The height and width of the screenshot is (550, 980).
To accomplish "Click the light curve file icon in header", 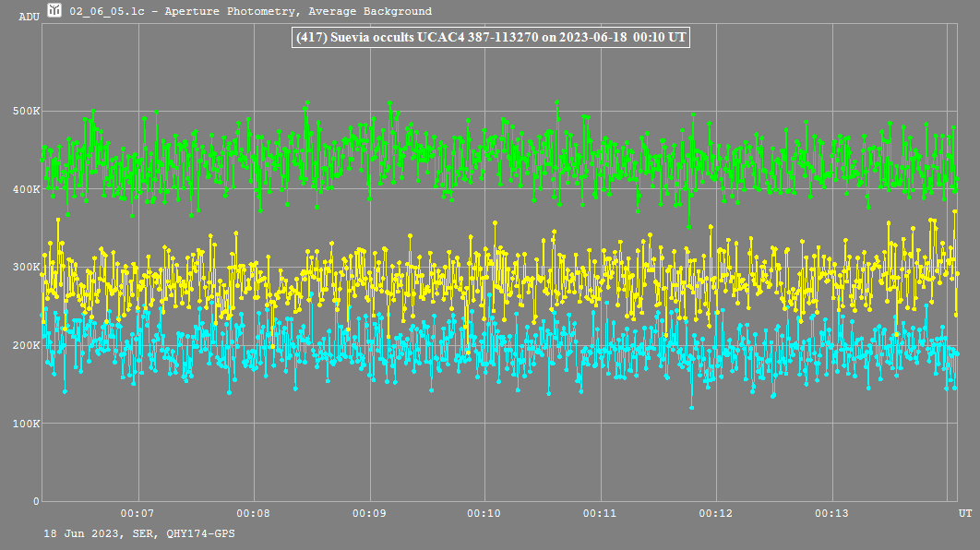I will click(x=54, y=11).
